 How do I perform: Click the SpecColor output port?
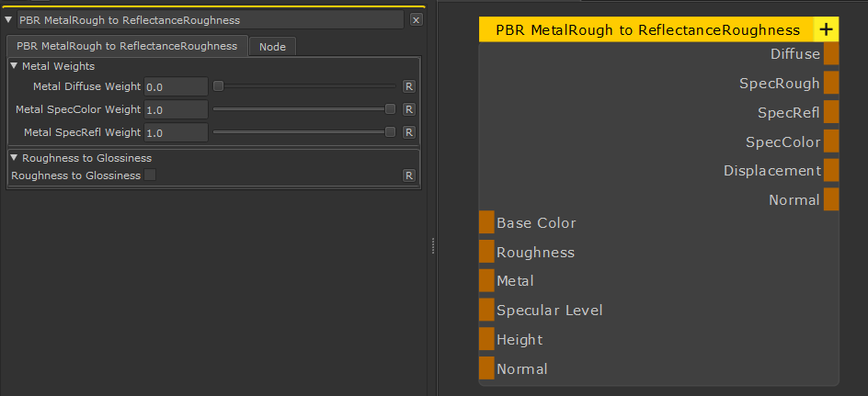click(x=831, y=141)
